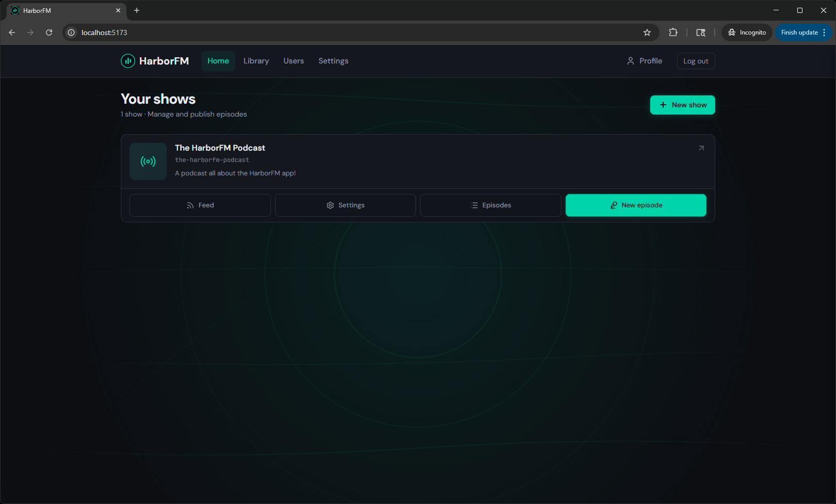The image size is (836, 504).
Task: Open a new browser tab
Action: (x=137, y=10)
